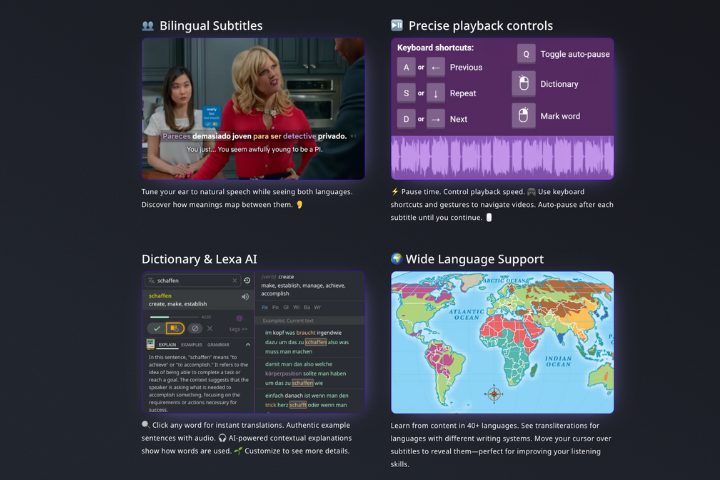Toggle the ignore word circle-slash button

coord(196,328)
